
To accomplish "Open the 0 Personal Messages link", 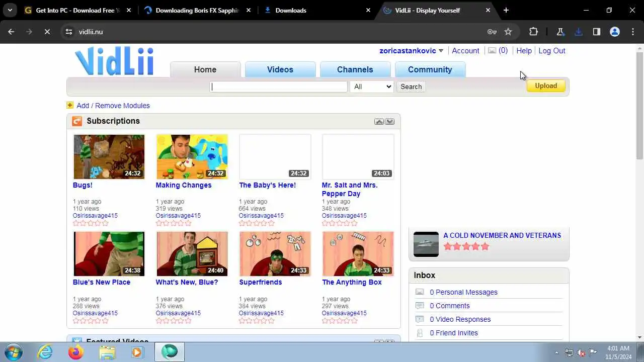I will coord(463,292).
